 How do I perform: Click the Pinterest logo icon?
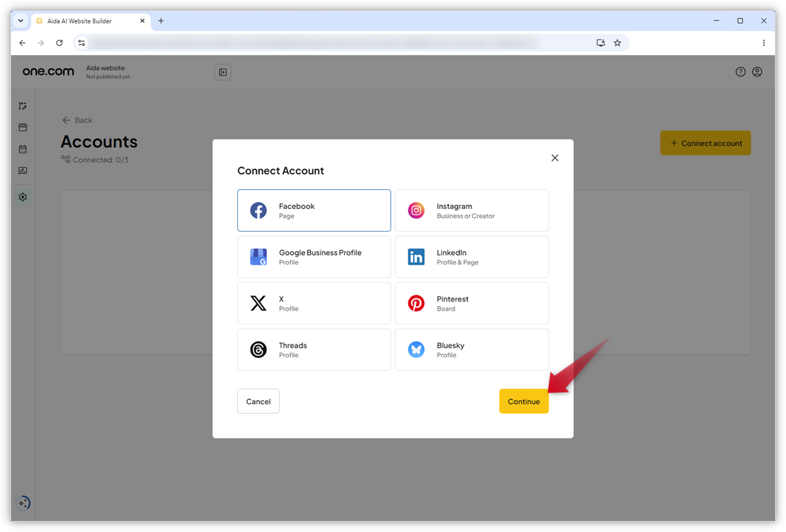coord(416,303)
